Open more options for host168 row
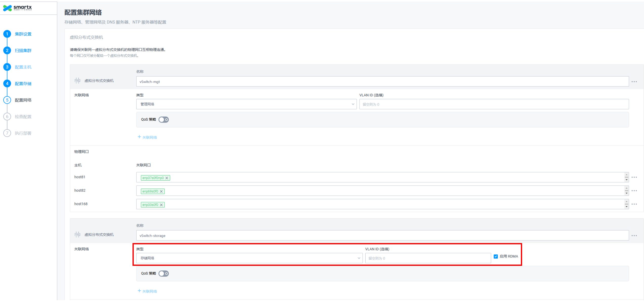 (634, 204)
